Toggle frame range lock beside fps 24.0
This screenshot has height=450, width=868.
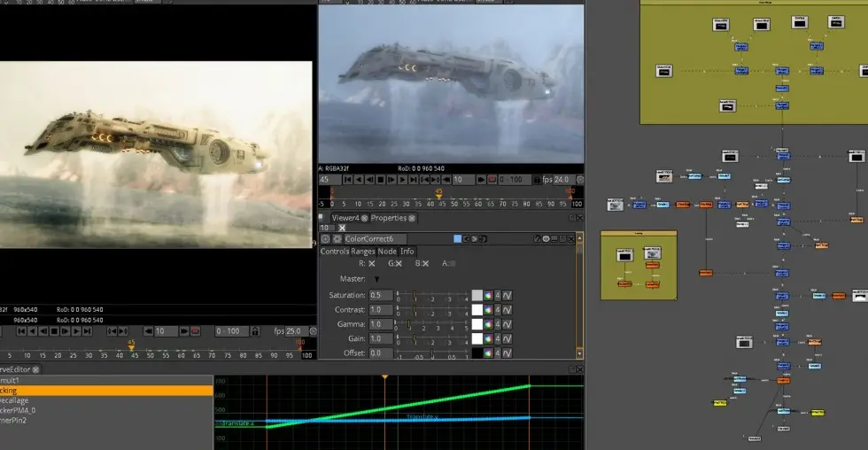[x=537, y=179]
